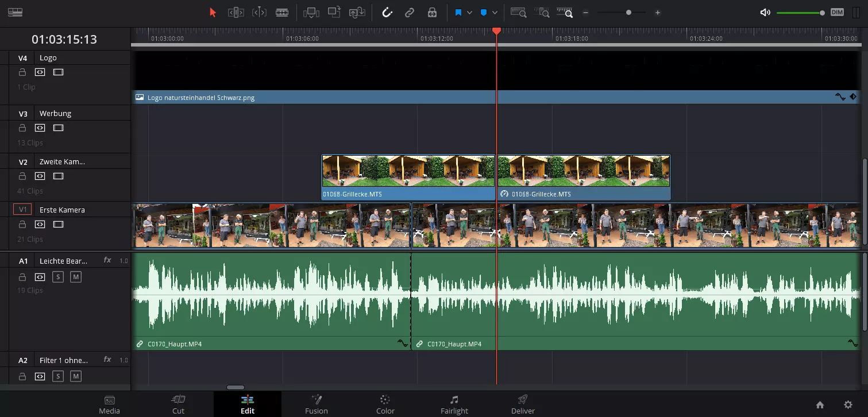The width and height of the screenshot is (868, 417).
Task: Toggle Linked Selection chain icon
Action: click(x=410, y=12)
